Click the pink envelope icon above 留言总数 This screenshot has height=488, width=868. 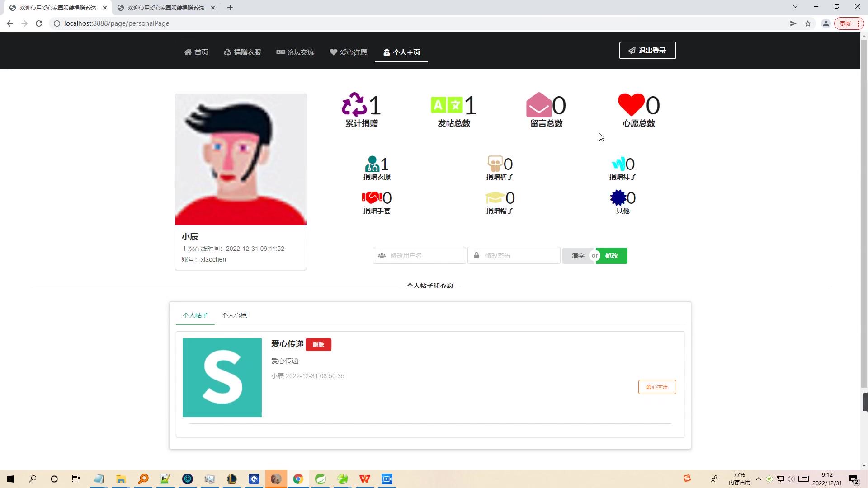click(538, 105)
